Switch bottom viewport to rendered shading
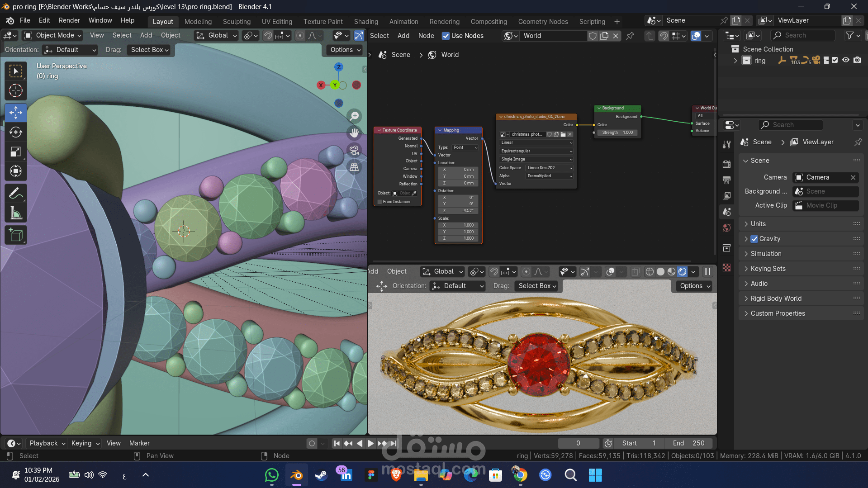This screenshot has height=488, width=868. (683, 271)
